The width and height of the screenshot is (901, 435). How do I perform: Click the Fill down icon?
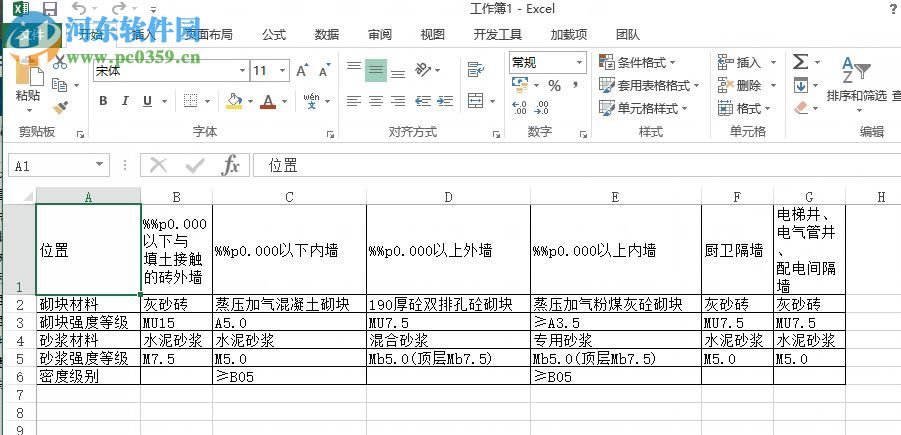pos(800,86)
